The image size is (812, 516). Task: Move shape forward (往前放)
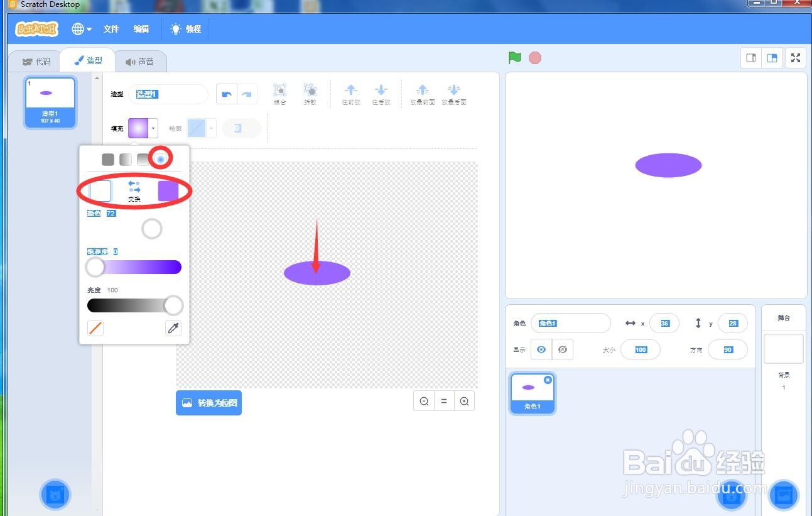[x=351, y=94]
